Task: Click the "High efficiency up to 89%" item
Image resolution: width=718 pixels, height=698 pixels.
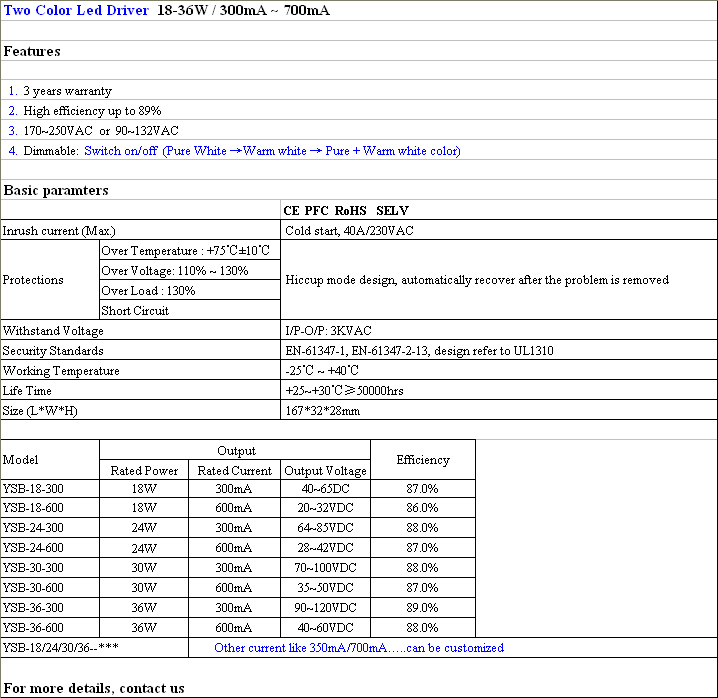Action: tap(92, 111)
